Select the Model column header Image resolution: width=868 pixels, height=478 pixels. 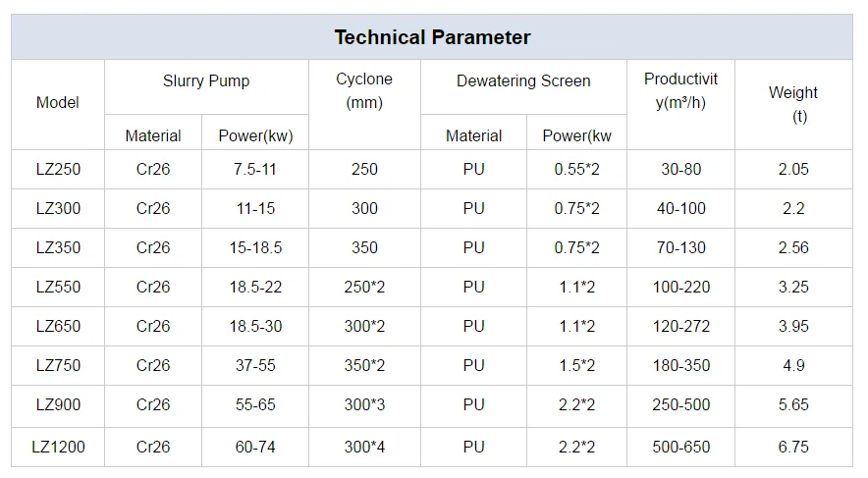point(58,105)
